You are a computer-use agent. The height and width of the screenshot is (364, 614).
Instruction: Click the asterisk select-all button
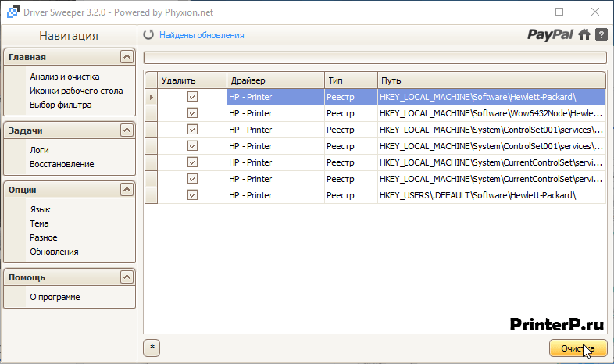pyautogui.click(x=152, y=348)
